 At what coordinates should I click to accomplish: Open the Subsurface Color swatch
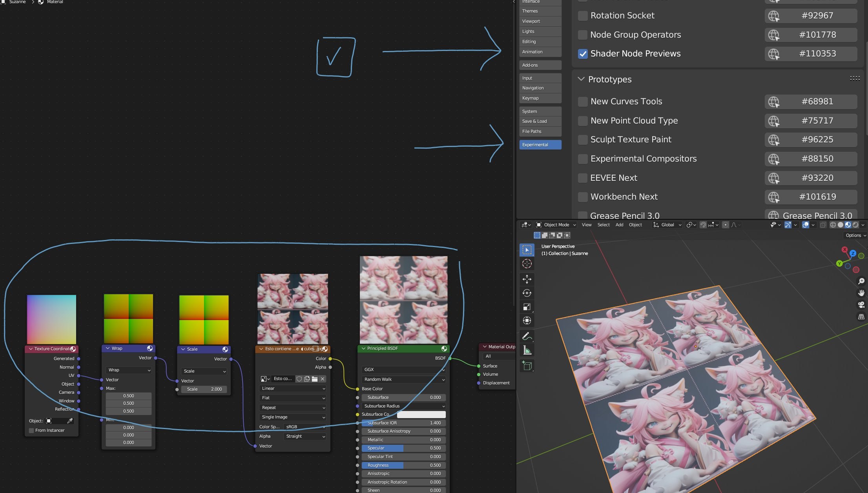(x=421, y=415)
